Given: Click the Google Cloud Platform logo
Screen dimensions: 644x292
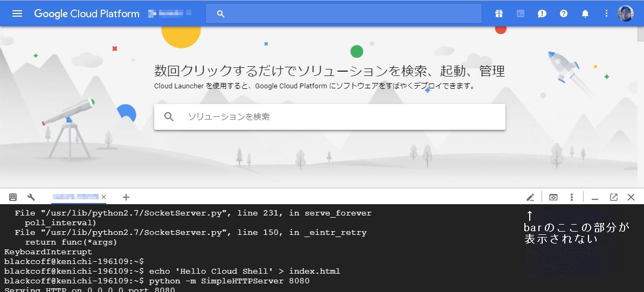Looking at the screenshot, I should [87, 13].
